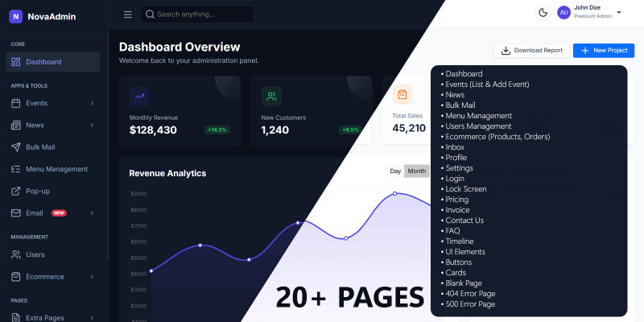Click the NovaAdmin logo icon
This screenshot has height=322, width=644.
click(x=16, y=15)
